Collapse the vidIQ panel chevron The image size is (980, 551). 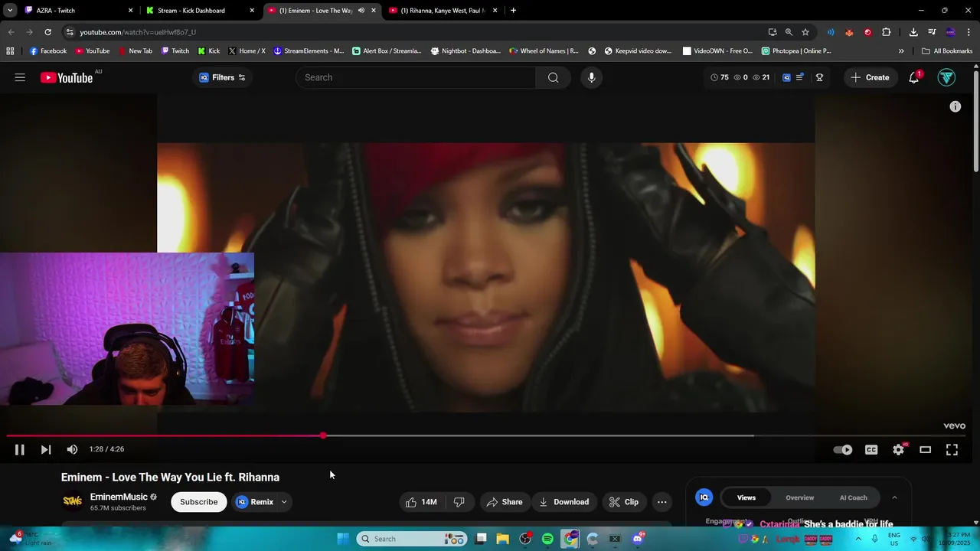[894, 497]
